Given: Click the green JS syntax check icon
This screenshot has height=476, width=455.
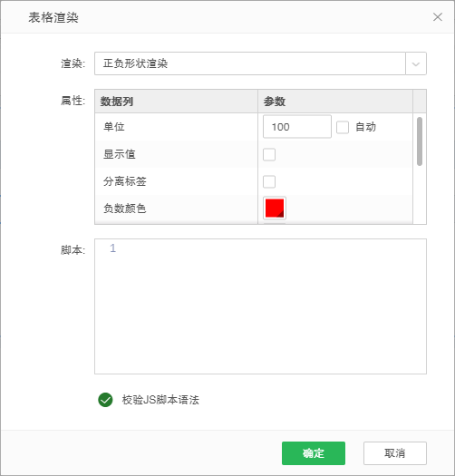Looking at the screenshot, I should pos(105,400).
